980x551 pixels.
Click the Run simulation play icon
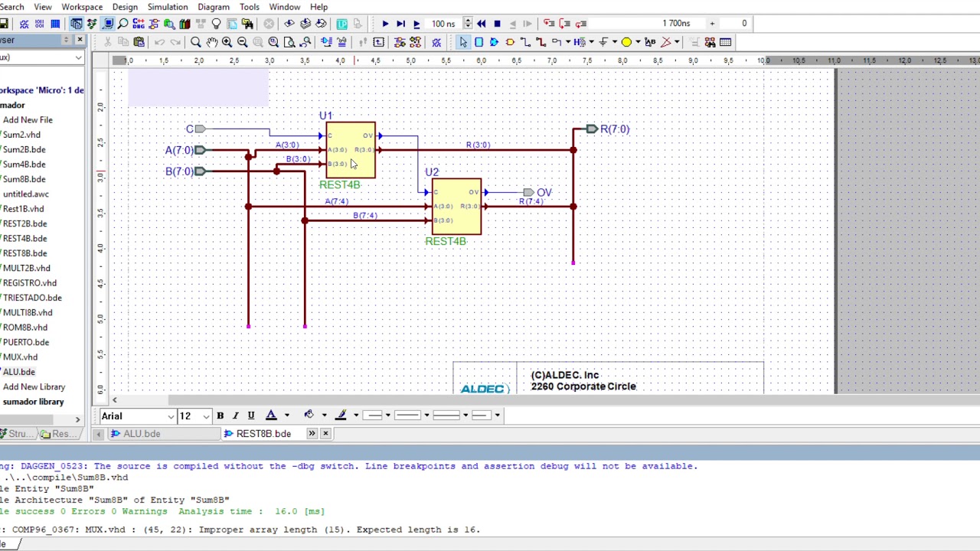[385, 24]
